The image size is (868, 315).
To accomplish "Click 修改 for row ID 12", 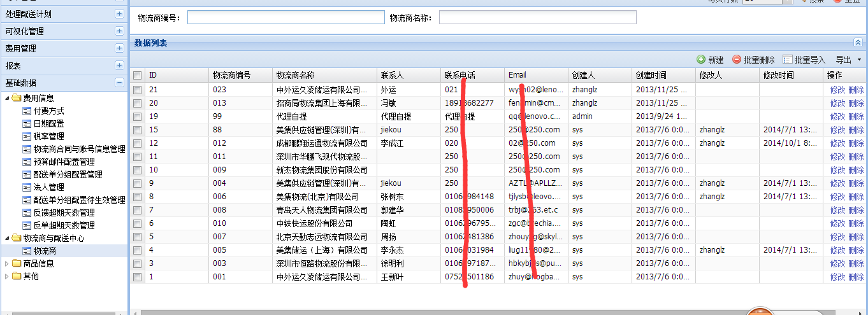I will tap(837, 143).
